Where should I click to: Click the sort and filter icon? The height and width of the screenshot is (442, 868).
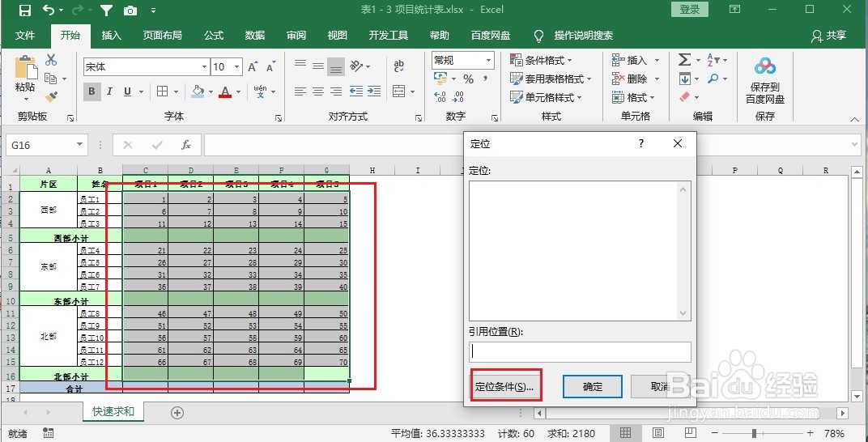point(713,60)
